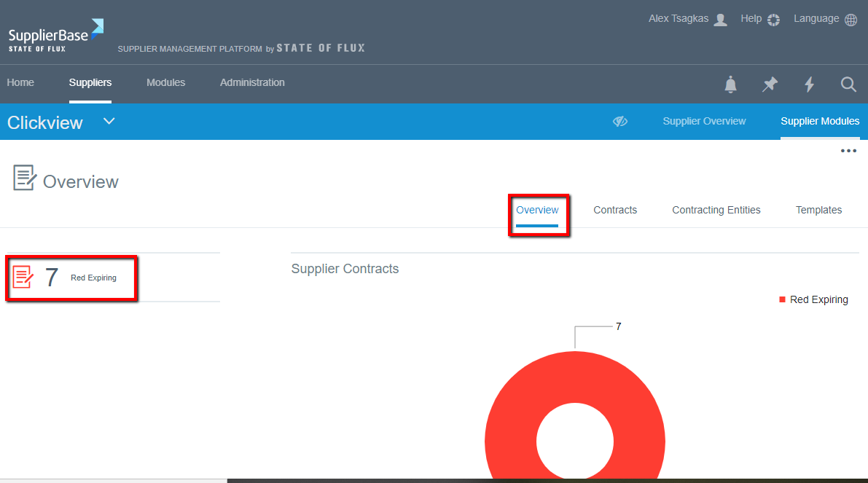868x483 pixels.
Task: Select the Contracting Entities tab
Action: click(x=716, y=210)
